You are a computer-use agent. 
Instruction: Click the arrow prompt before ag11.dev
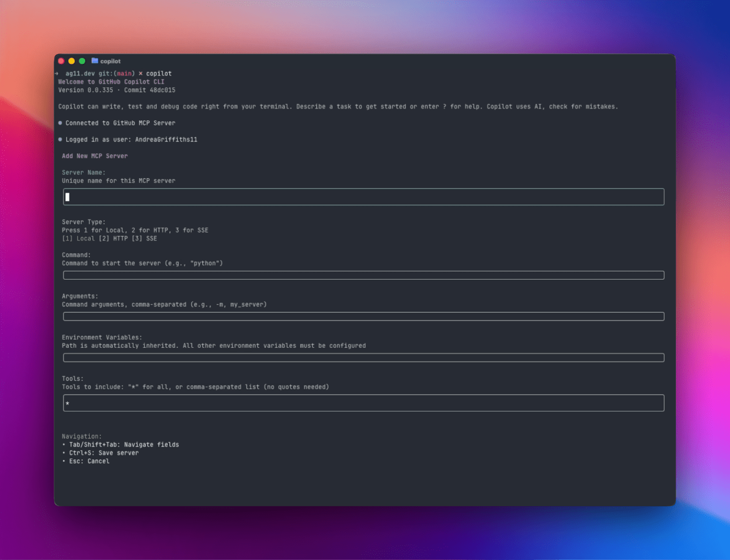[x=57, y=73]
